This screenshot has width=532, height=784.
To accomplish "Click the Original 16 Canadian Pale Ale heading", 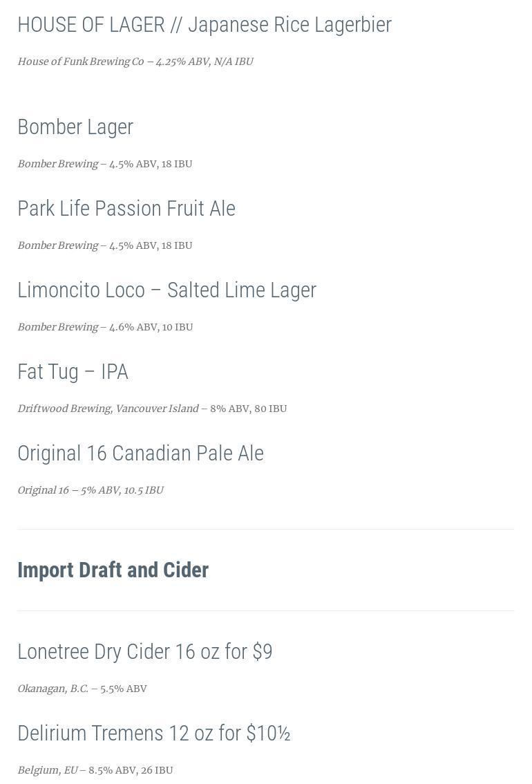I will (x=140, y=454).
